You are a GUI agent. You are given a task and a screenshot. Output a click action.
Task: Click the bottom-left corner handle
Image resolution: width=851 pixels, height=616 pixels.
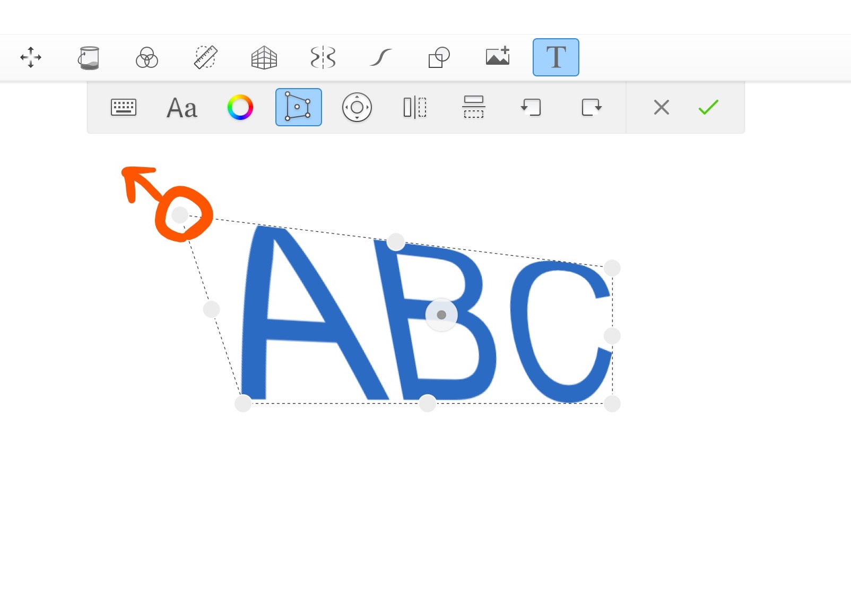click(243, 404)
